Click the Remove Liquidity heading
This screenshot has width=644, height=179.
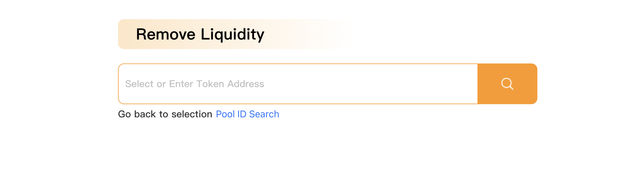(200, 34)
